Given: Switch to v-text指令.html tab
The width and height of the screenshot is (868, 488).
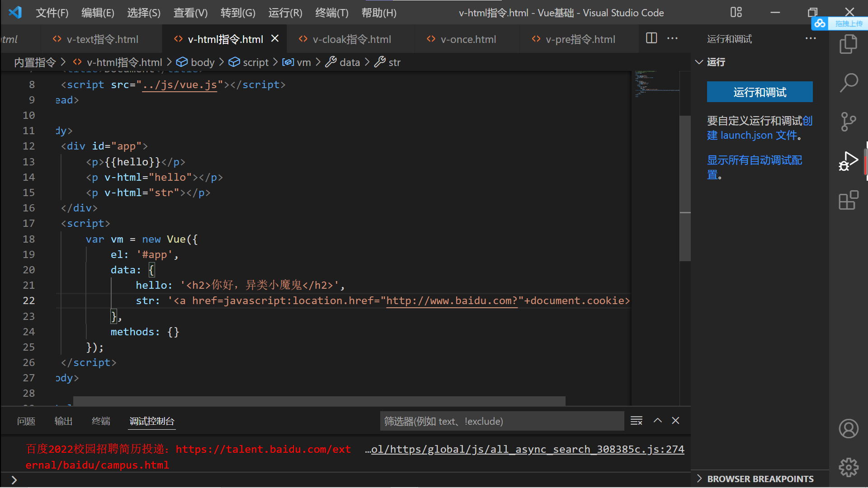Looking at the screenshot, I should coord(102,39).
